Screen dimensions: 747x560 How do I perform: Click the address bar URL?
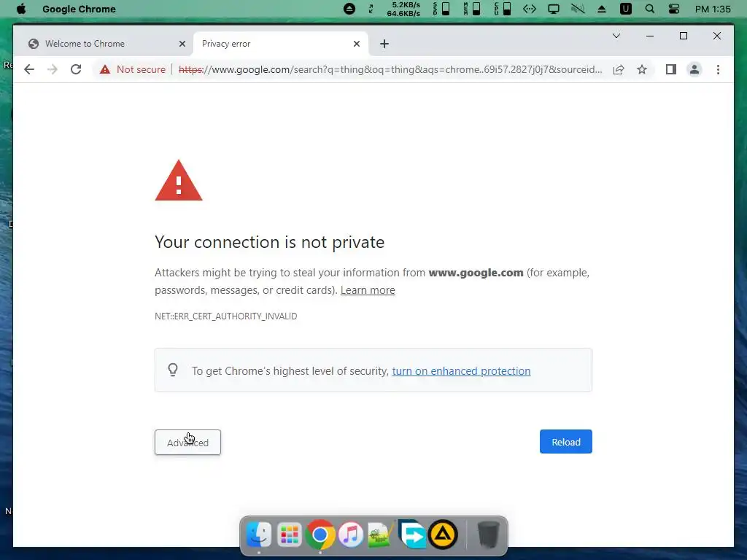[x=390, y=69]
